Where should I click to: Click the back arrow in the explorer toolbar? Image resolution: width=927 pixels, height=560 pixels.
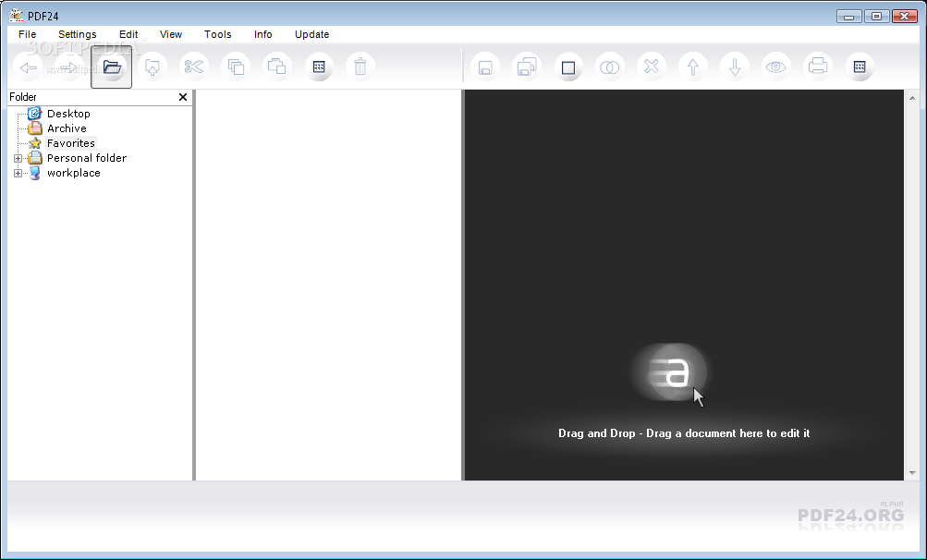(x=28, y=67)
